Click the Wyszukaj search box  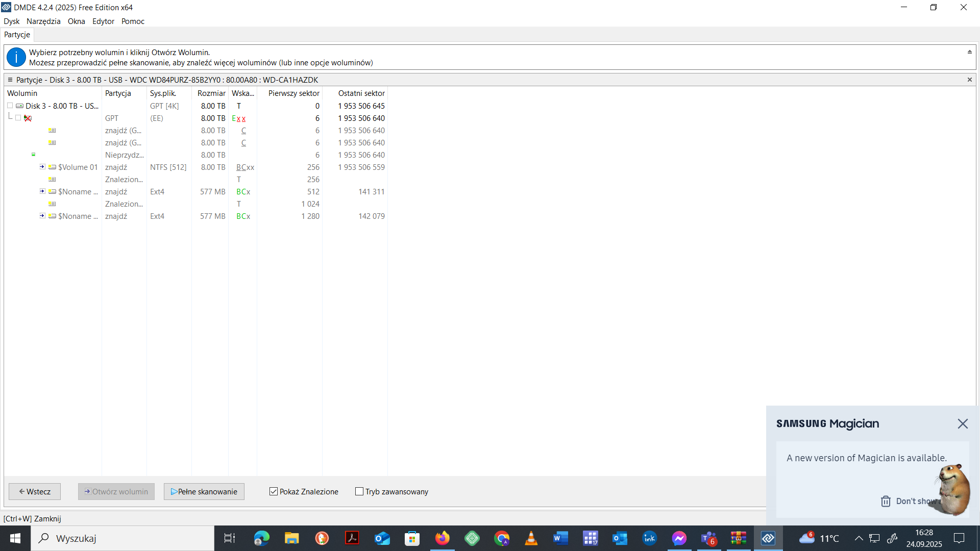click(122, 538)
